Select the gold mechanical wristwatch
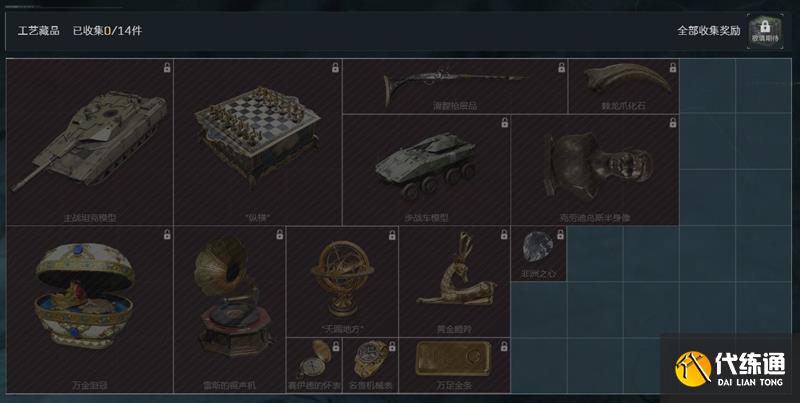 370,365
